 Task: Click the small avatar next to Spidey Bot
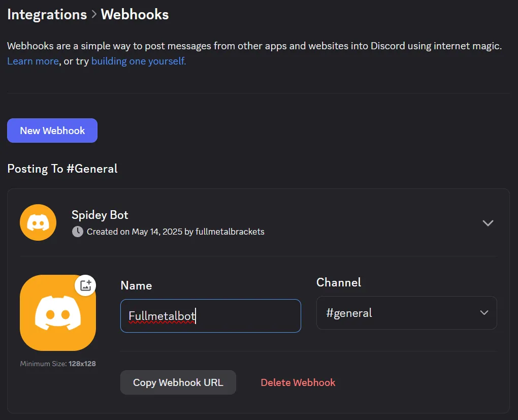[38, 222]
